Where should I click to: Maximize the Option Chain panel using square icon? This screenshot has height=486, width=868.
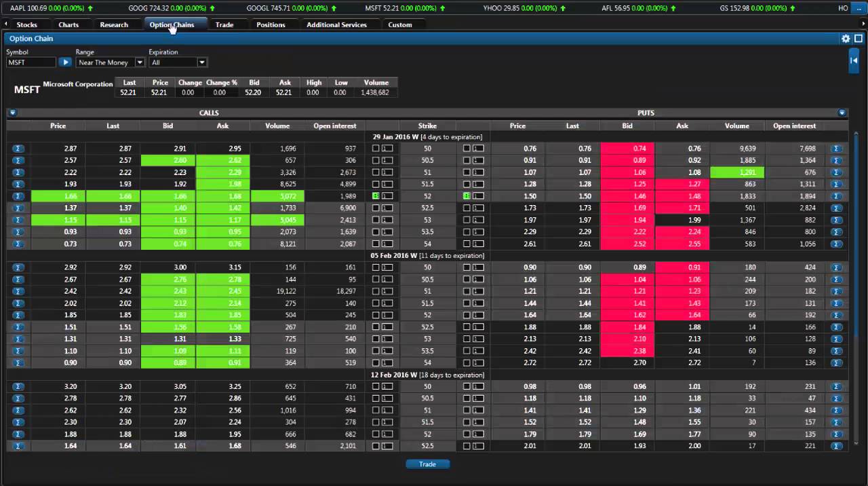(x=858, y=39)
